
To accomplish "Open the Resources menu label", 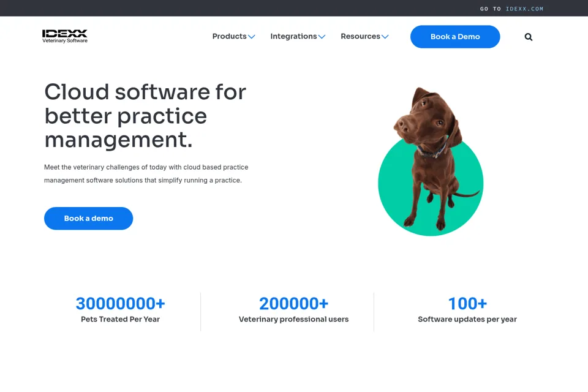I will (x=360, y=36).
